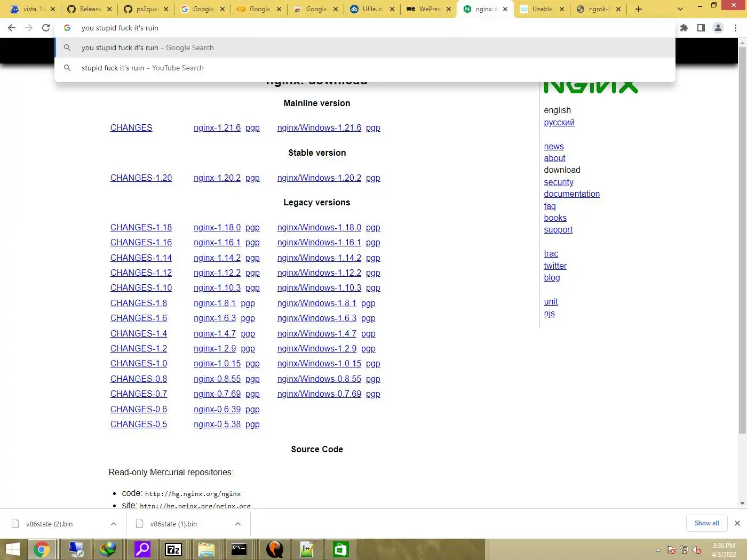Open Command Prompt from the taskbar
This screenshot has width=747, height=560.
pyautogui.click(x=239, y=549)
